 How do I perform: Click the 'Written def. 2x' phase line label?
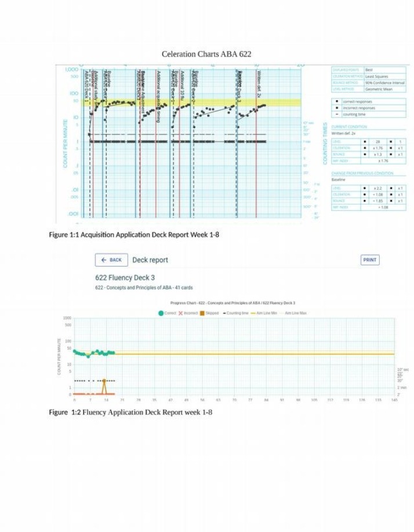[259, 84]
